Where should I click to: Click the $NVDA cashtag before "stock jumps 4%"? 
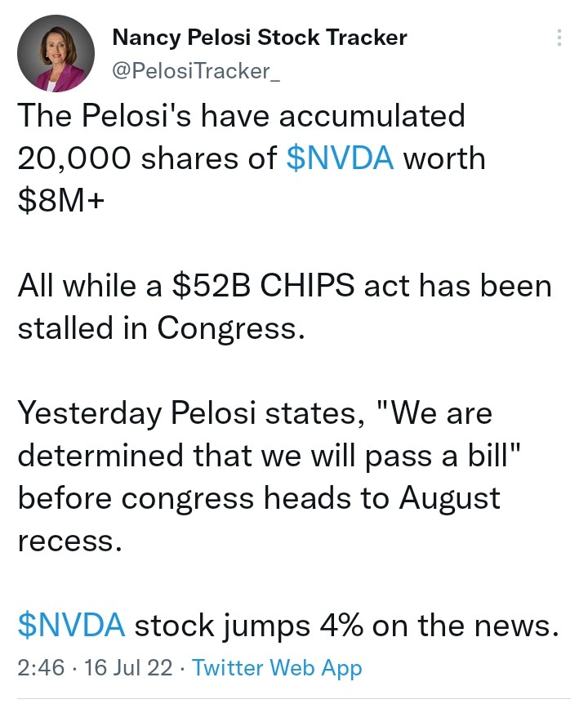71,626
